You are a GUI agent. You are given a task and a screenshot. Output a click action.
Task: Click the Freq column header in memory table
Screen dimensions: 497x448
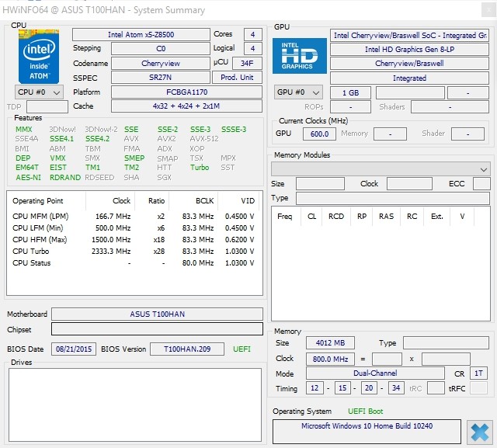[x=285, y=217]
